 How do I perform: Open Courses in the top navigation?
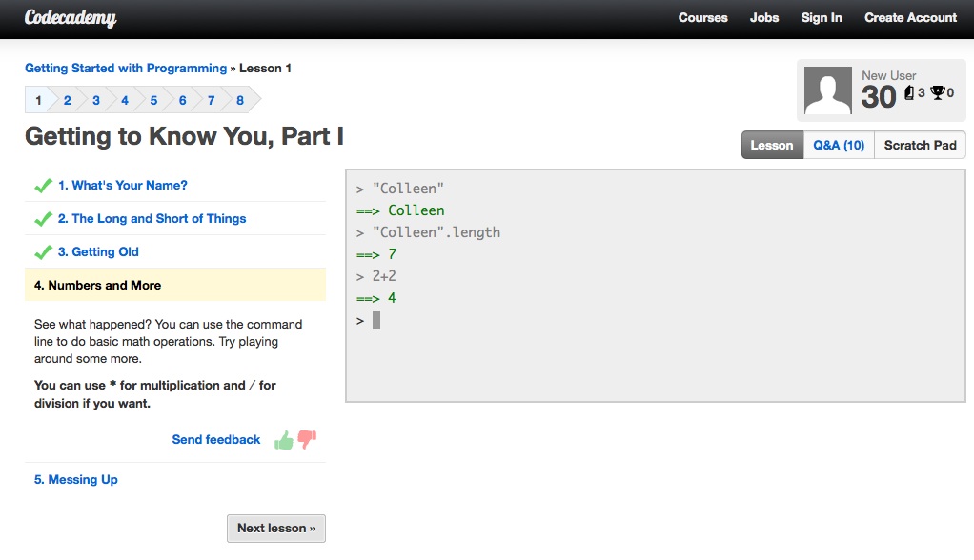[x=702, y=17]
